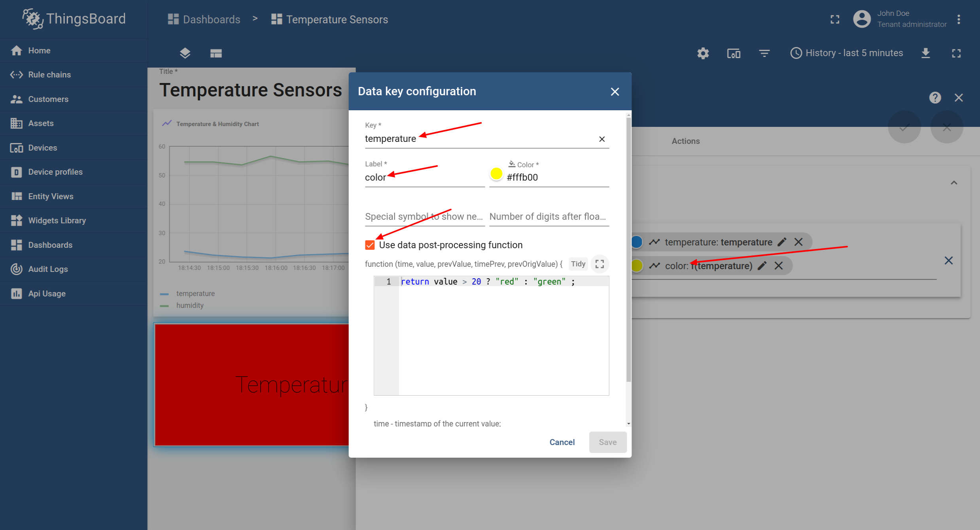
Task: Open the Widgets Library section
Action: pyautogui.click(x=57, y=220)
